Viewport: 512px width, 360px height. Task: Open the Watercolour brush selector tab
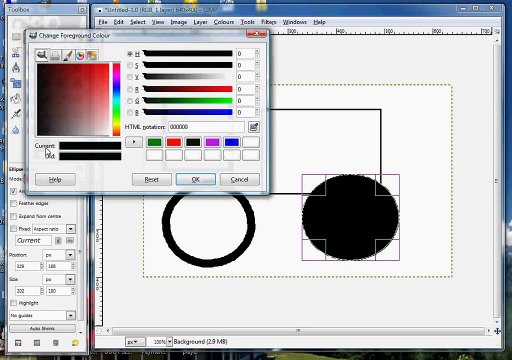[x=68, y=55]
